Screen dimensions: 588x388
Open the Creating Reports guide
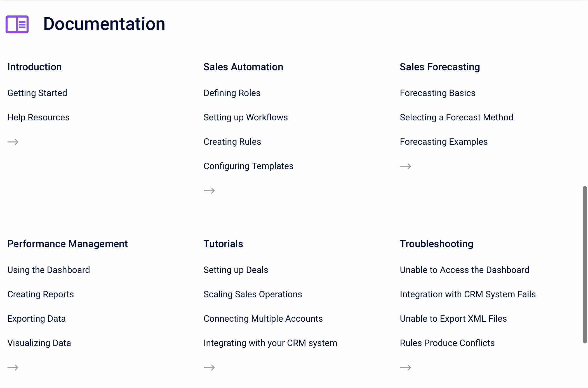click(41, 294)
